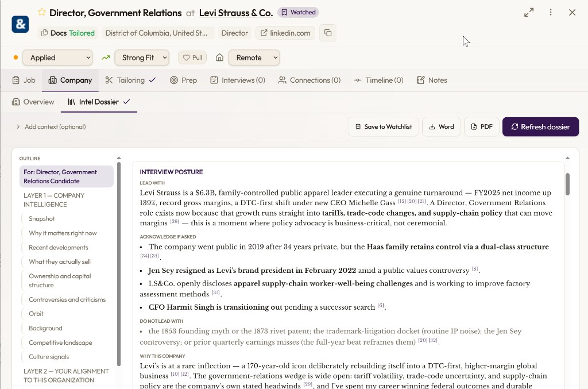Click the dossier content scrollbar thumb

[567, 184]
